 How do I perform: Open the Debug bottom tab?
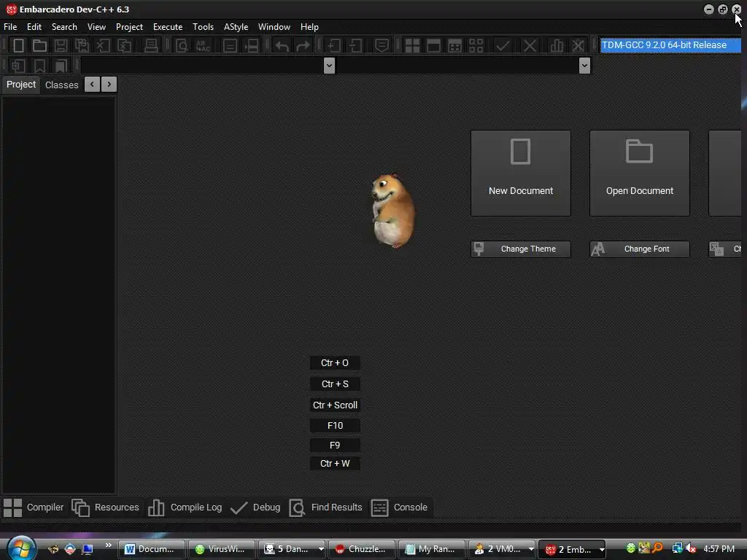[x=255, y=507]
